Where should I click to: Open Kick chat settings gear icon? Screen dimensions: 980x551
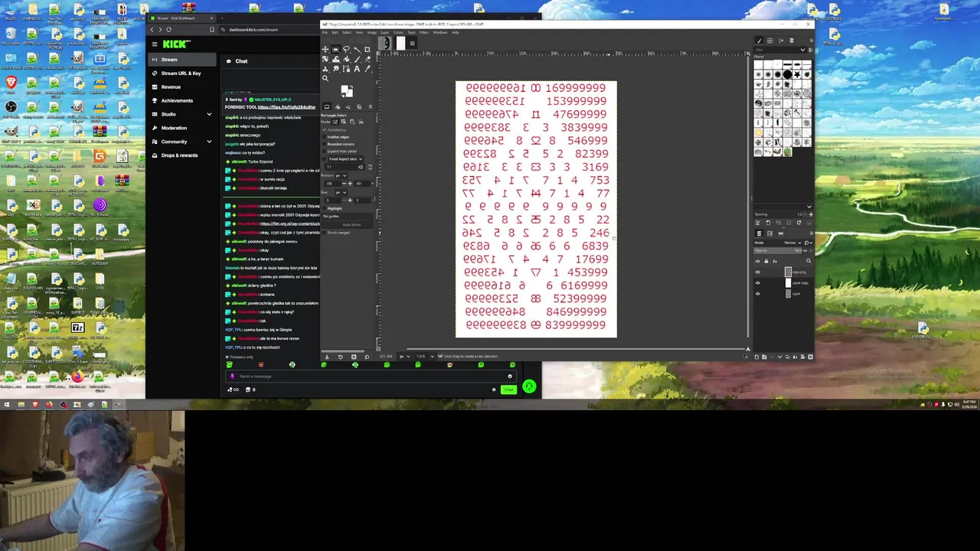(494, 390)
